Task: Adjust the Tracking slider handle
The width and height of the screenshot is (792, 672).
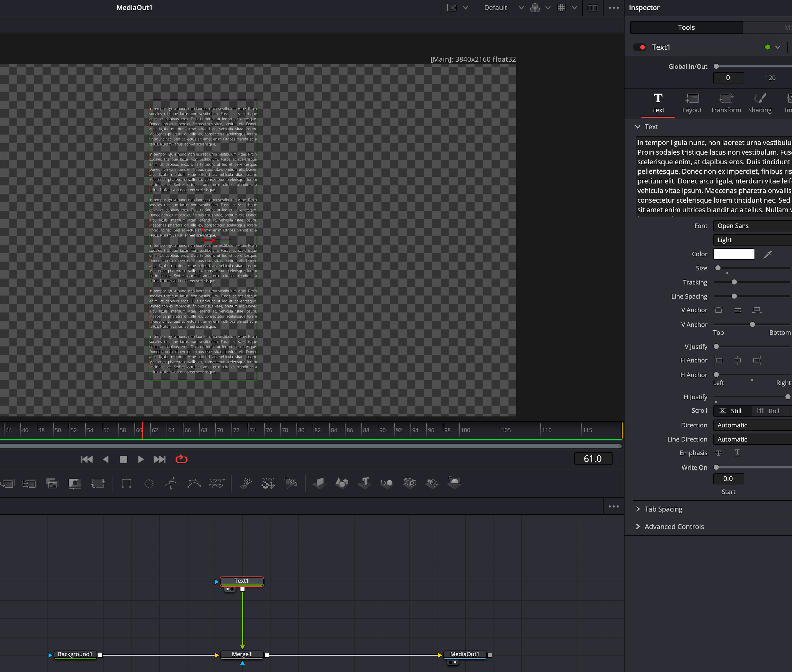Action: [x=734, y=282]
